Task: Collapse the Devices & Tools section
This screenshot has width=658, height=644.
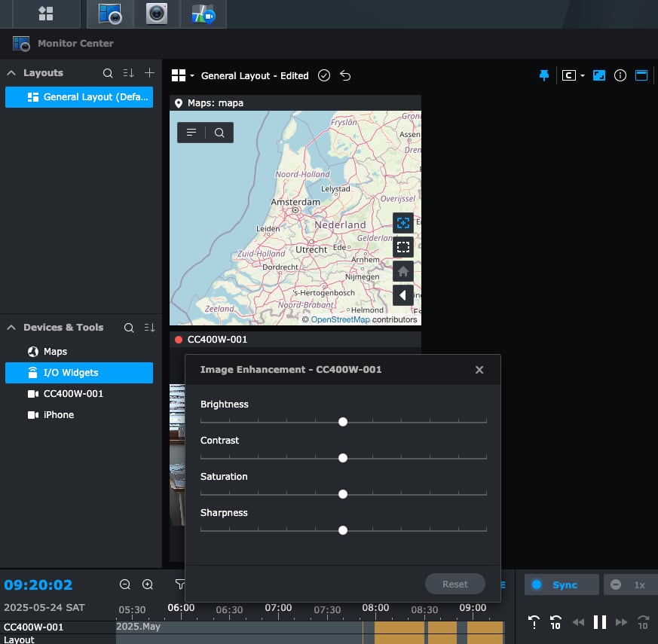Action: pyautogui.click(x=11, y=328)
